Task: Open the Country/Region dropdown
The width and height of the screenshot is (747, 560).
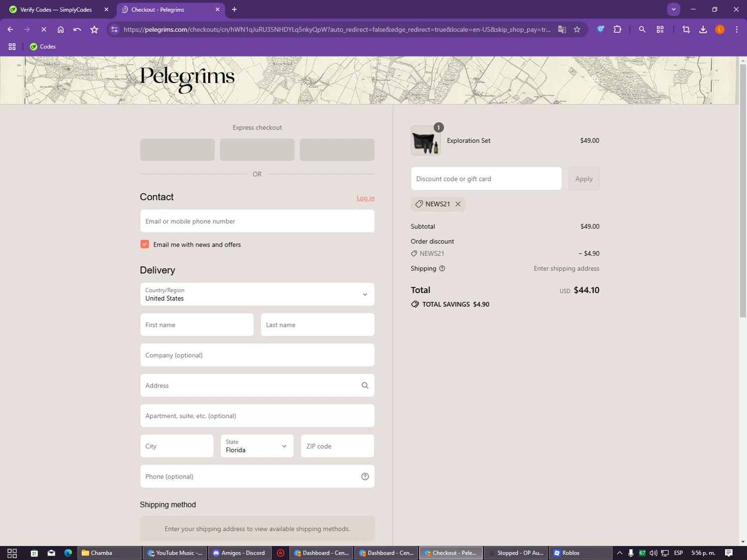Action: point(257,294)
